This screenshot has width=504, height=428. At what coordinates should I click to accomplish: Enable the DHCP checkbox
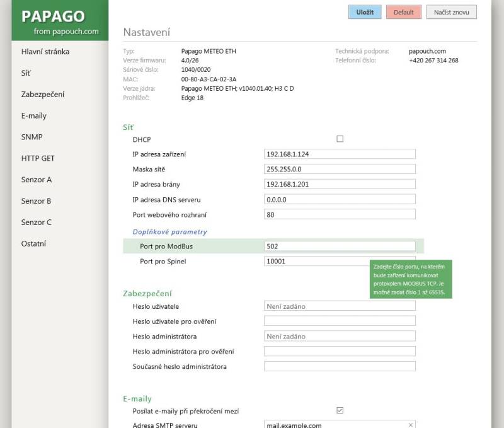click(x=340, y=139)
